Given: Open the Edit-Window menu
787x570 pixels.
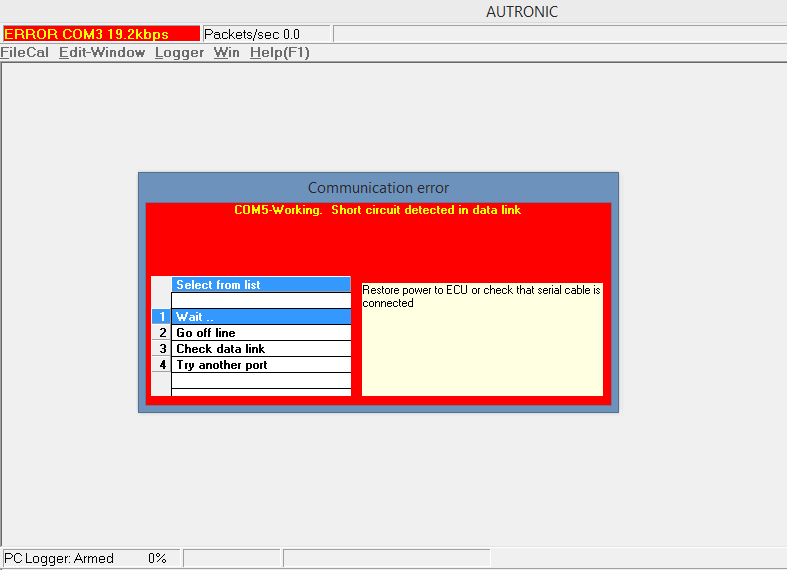Looking at the screenshot, I should (102, 53).
